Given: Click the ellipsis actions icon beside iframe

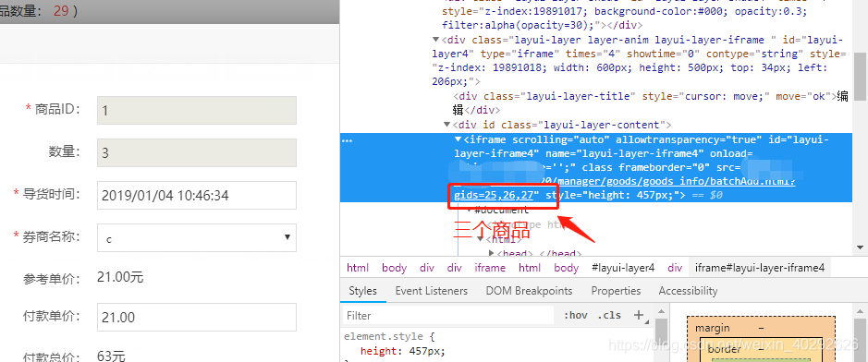Looking at the screenshot, I should click(x=347, y=140).
